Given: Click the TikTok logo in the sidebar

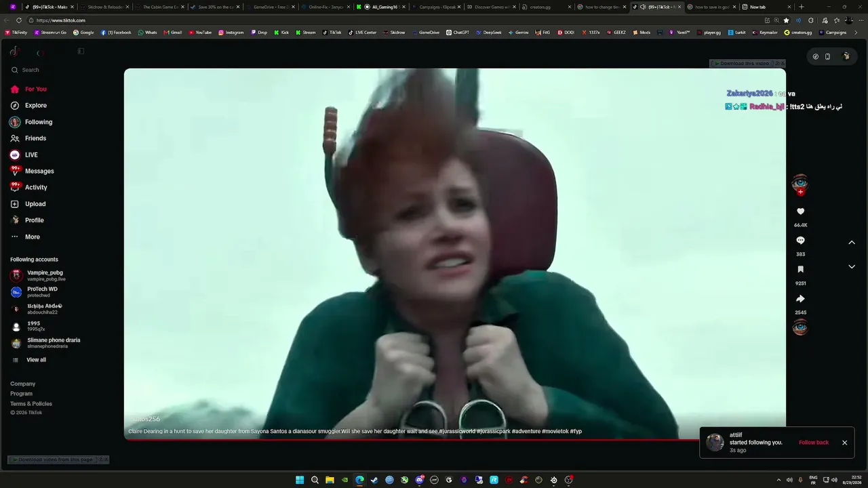Looking at the screenshot, I should coord(14,52).
